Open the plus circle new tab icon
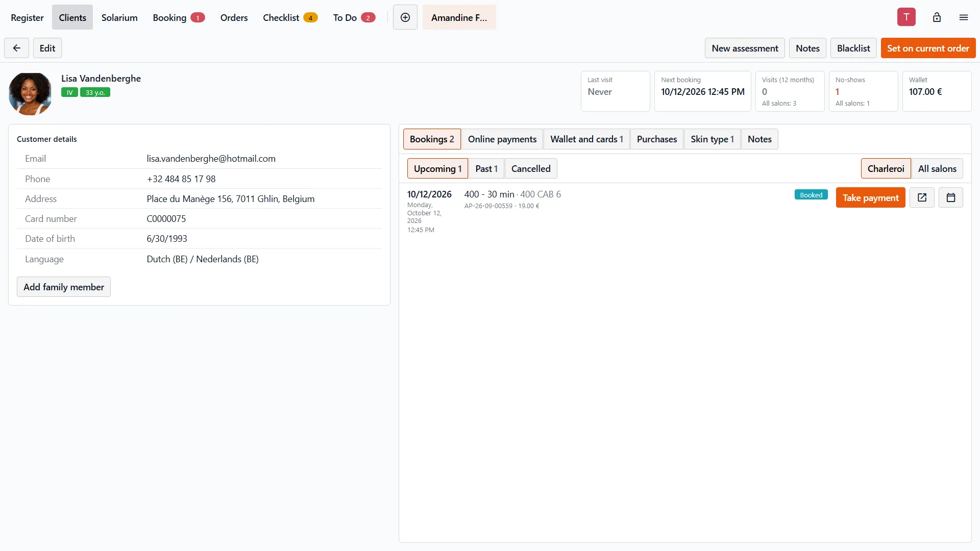980x551 pixels. [405, 17]
